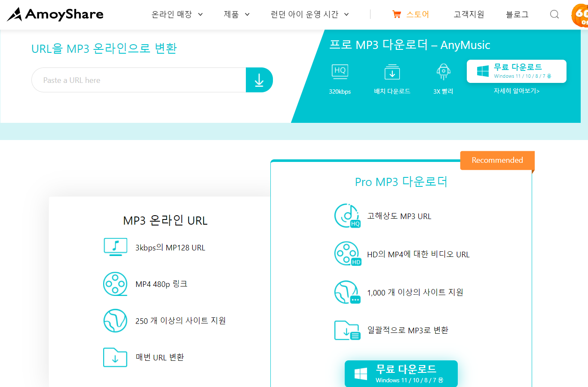Click the download arrow button beside URL field

pyautogui.click(x=259, y=80)
